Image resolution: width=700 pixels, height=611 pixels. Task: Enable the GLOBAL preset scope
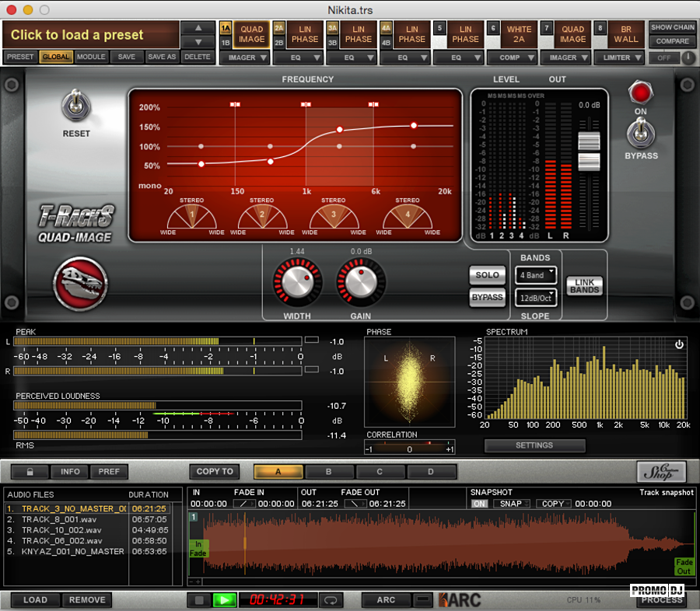56,57
